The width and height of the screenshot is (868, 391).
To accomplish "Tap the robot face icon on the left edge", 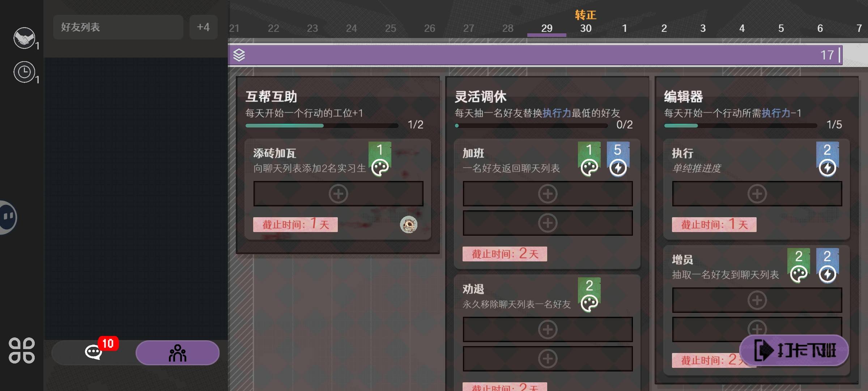I will tap(8, 217).
